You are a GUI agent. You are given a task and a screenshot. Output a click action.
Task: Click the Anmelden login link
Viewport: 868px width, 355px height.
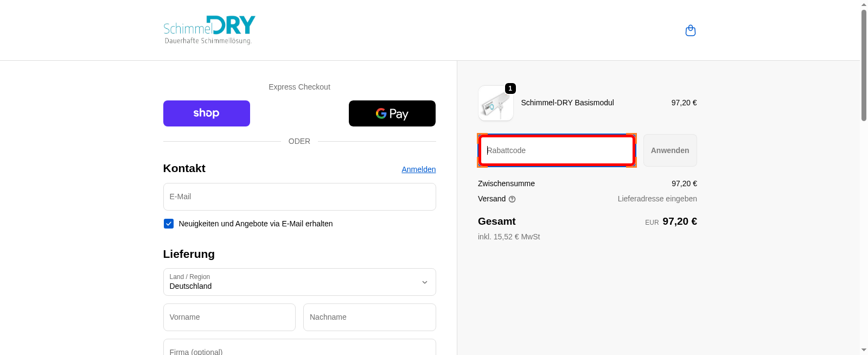[x=418, y=169]
